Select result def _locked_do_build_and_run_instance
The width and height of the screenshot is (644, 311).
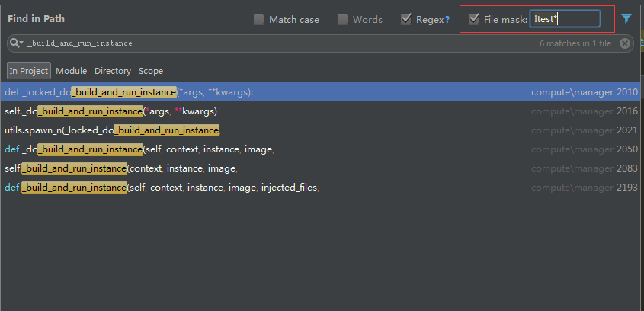click(x=229, y=92)
